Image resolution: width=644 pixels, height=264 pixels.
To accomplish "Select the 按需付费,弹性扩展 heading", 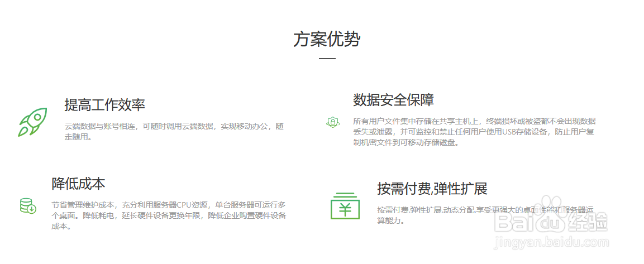I will [x=432, y=189].
